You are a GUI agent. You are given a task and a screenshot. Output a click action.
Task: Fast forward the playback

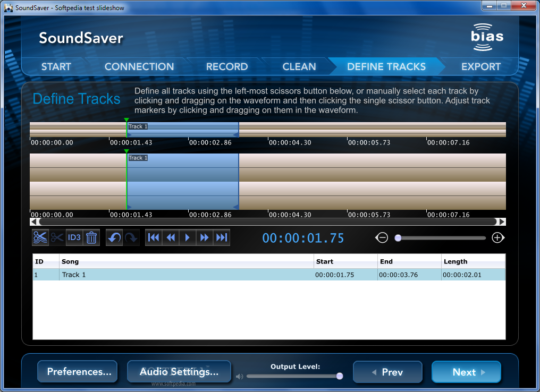coord(204,237)
